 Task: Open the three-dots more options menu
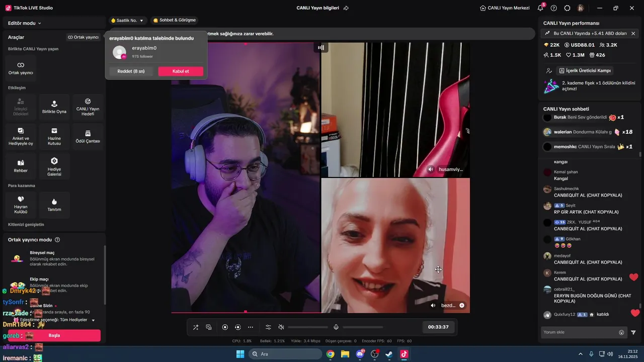251,327
